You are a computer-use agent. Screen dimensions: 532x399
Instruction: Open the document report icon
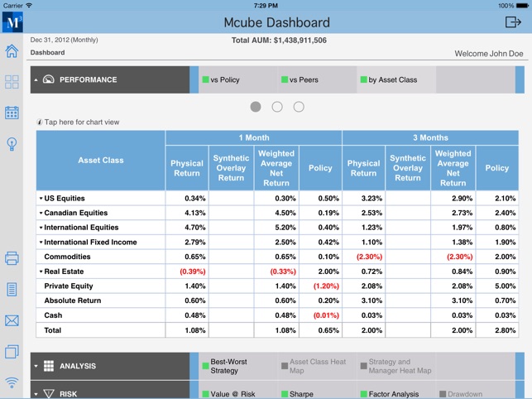tap(12, 290)
